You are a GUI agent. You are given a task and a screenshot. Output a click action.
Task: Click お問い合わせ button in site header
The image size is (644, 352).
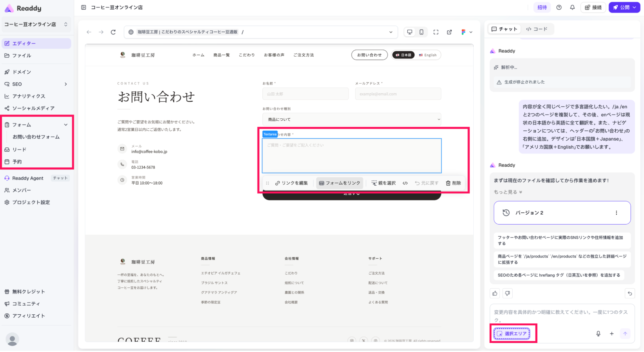click(x=369, y=55)
